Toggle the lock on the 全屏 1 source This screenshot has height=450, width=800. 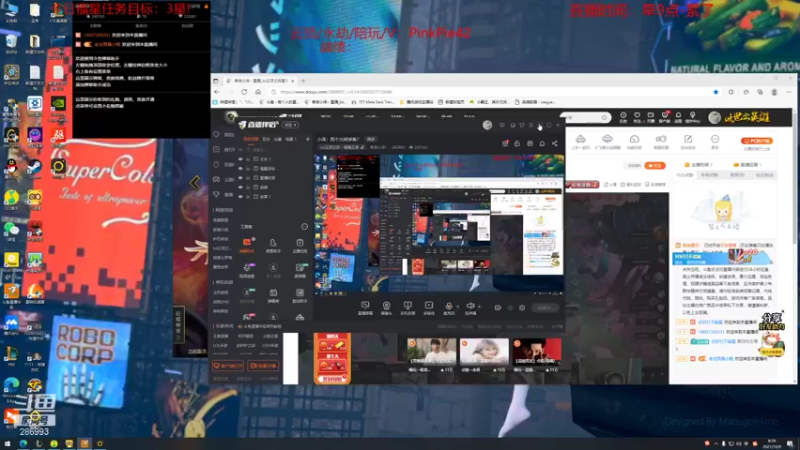[248, 196]
